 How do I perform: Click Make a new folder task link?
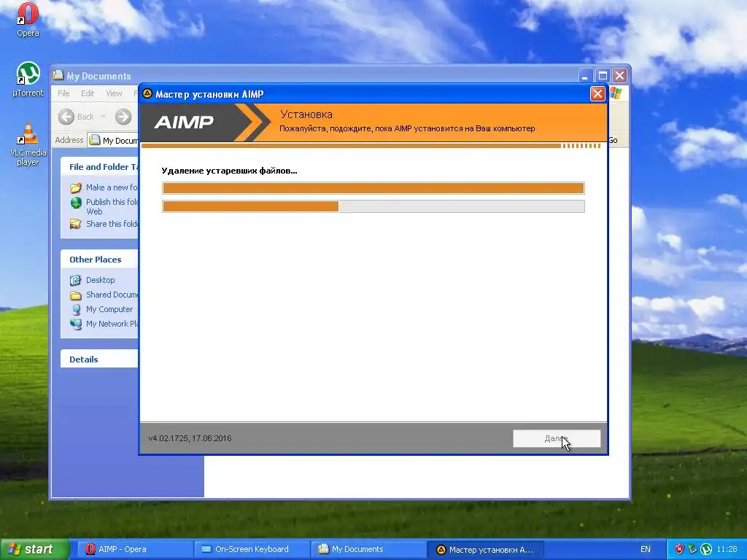pyautogui.click(x=112, y=187)
